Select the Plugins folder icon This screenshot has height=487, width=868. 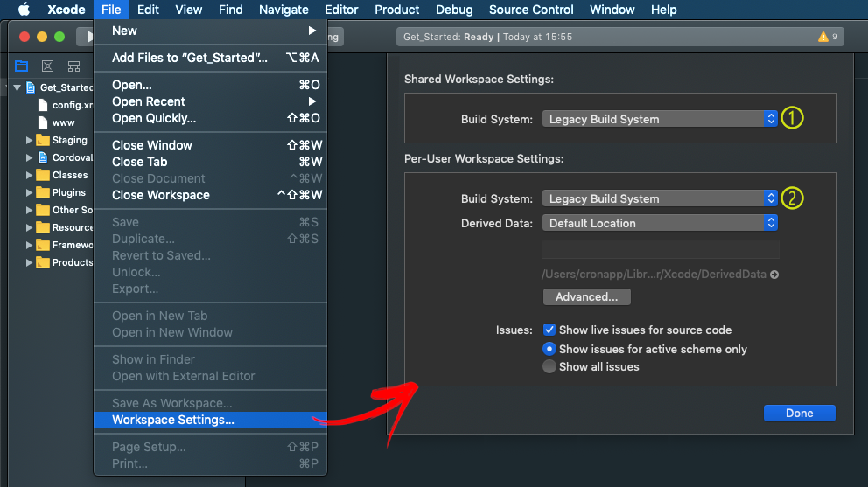(43, 192)
